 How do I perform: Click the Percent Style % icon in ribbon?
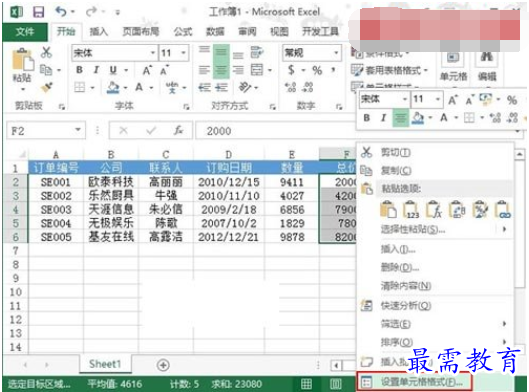tap(317, 70)
